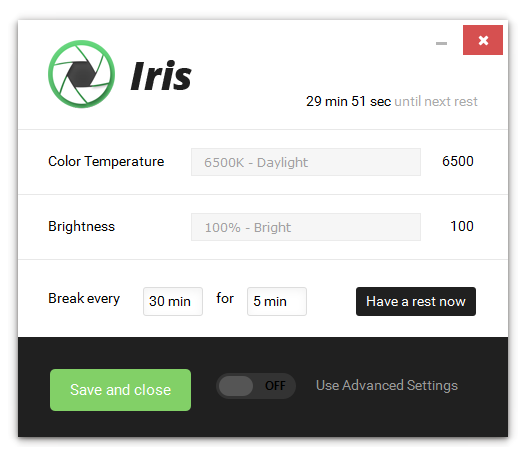Click the 29 min 51 sec countdown timer
This screenshot has height=460, width=526.
[348, 101]
